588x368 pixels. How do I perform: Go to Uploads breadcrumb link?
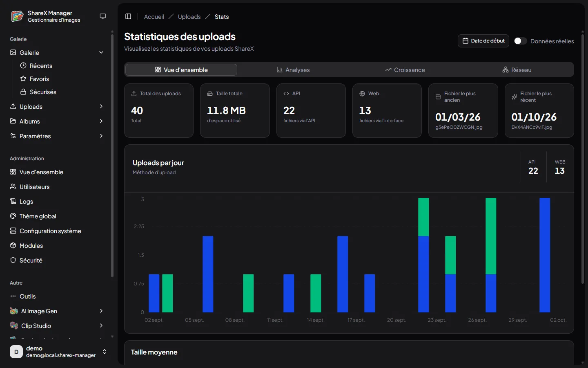189,17
